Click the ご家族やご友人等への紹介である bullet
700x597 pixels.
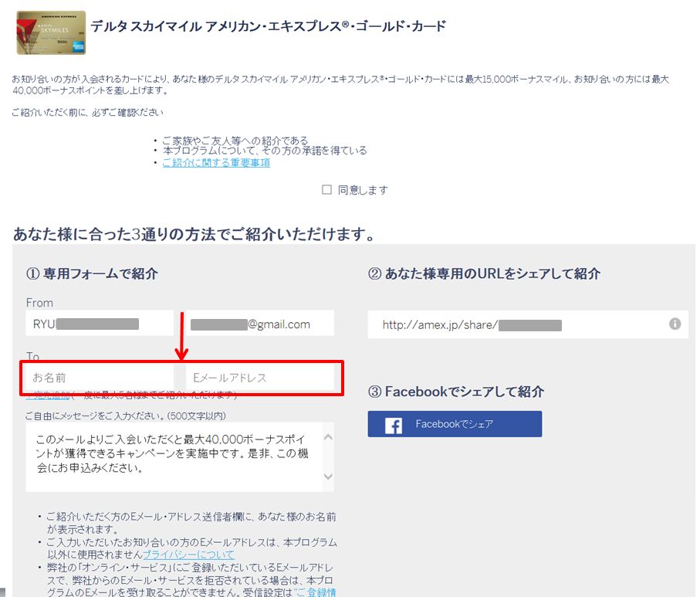pos(235,141)
